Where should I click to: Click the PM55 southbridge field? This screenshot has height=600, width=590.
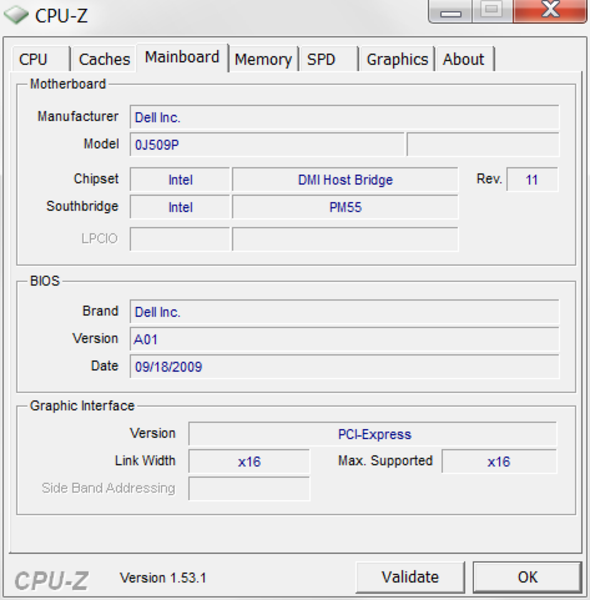[345, 207]
